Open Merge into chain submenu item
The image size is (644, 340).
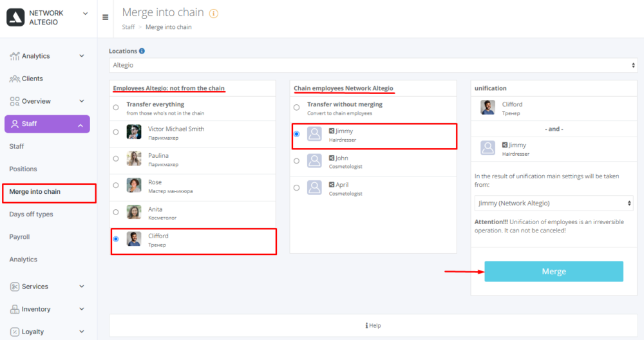(35, 192)
